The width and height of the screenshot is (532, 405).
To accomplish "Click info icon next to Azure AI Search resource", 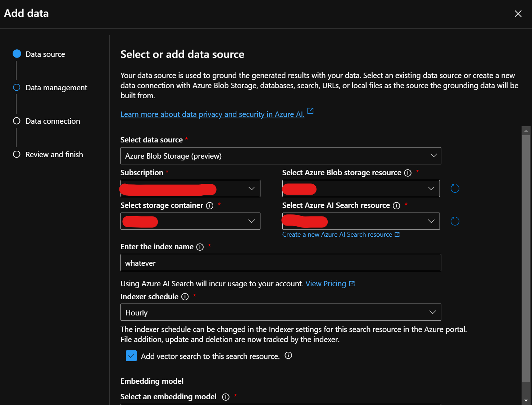I will [396, 206].
